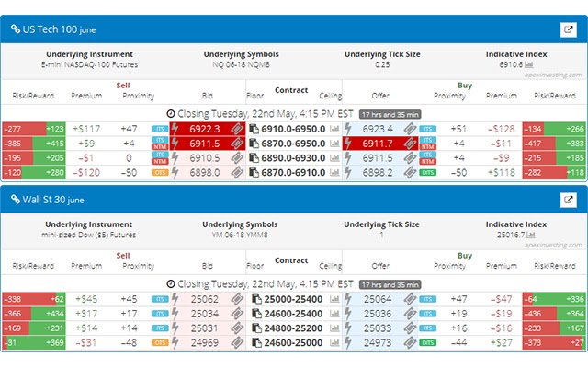The height and width of the screenshot is (368, 588).
Task: Click lightning bolt beside bid 25062
Action: (x=175, y=299)
